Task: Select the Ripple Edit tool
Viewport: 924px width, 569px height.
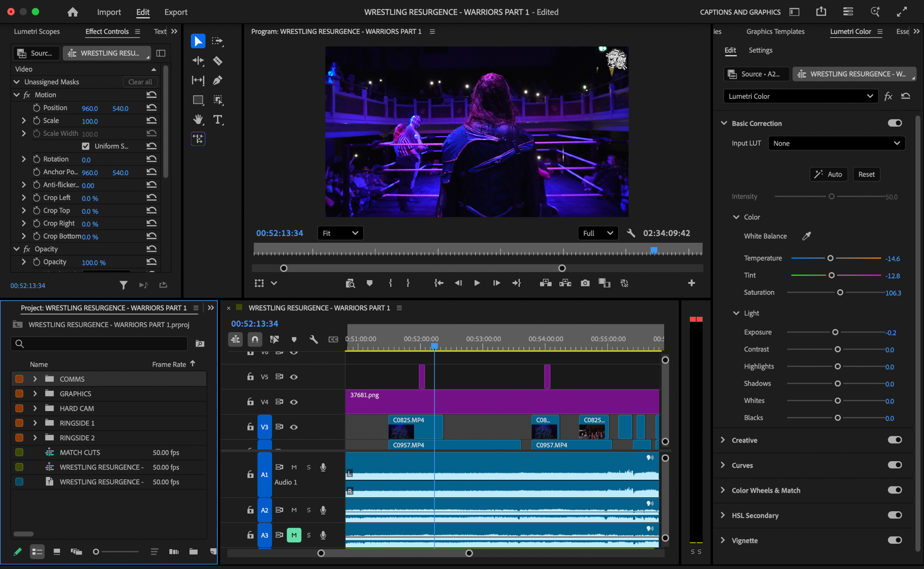Action: pyautogui.click(x=198, y=60)
